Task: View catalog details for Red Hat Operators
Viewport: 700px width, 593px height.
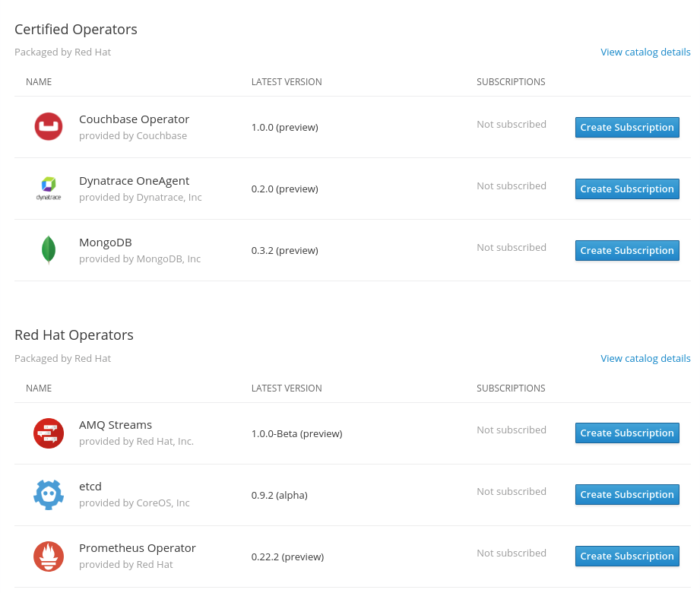Action: coord(645,359)
